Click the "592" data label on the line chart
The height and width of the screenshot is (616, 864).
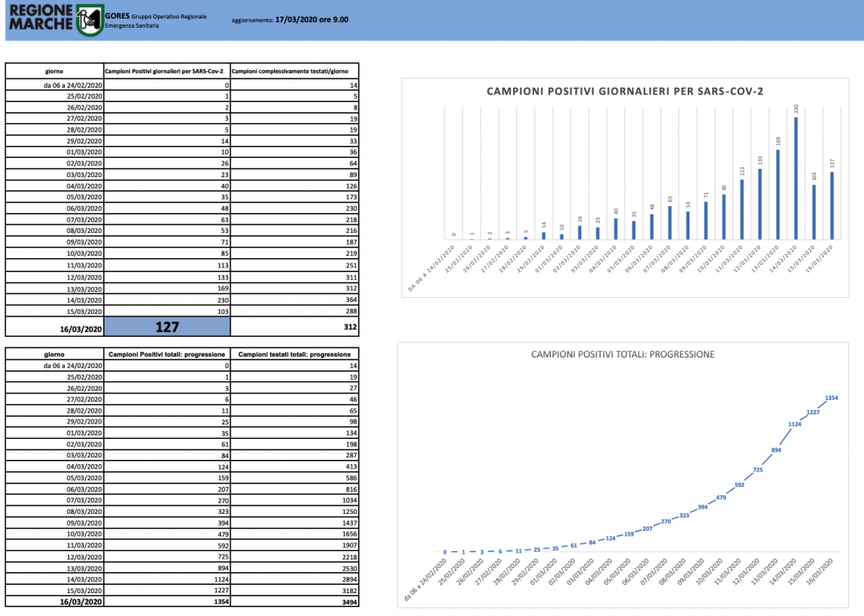point(739,485)
